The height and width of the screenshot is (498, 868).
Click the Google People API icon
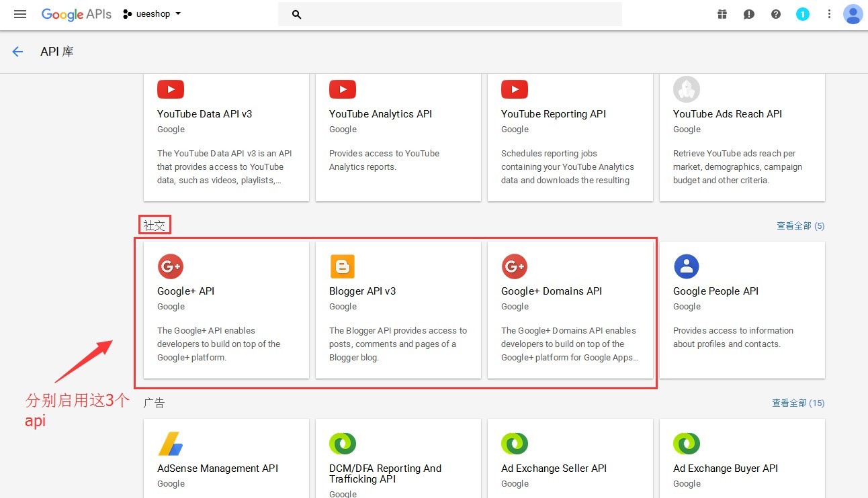[687, 266]
